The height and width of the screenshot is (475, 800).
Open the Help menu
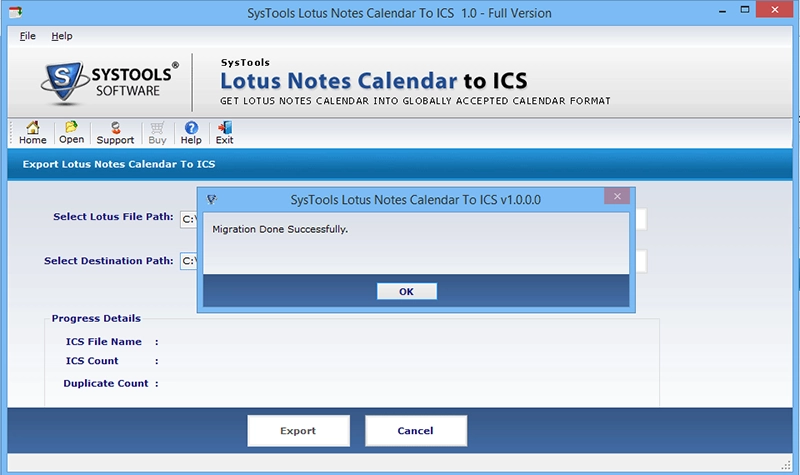62,36
